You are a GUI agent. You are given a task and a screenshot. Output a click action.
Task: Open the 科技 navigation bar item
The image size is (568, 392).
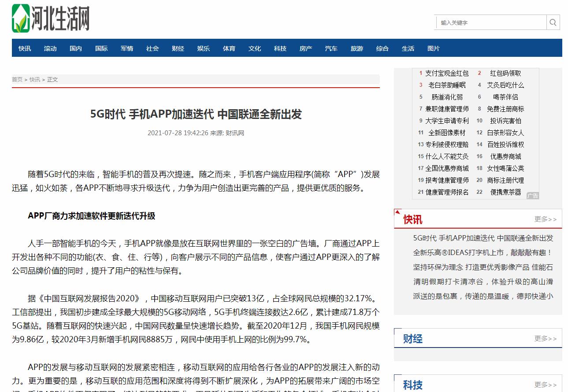coord(280,48)
